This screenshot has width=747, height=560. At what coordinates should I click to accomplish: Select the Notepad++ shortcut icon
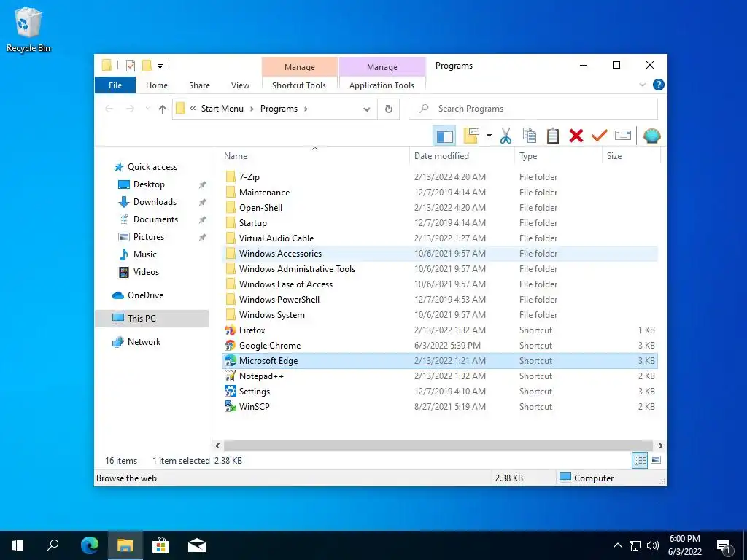pyautogui.click(x=230, y=376)
